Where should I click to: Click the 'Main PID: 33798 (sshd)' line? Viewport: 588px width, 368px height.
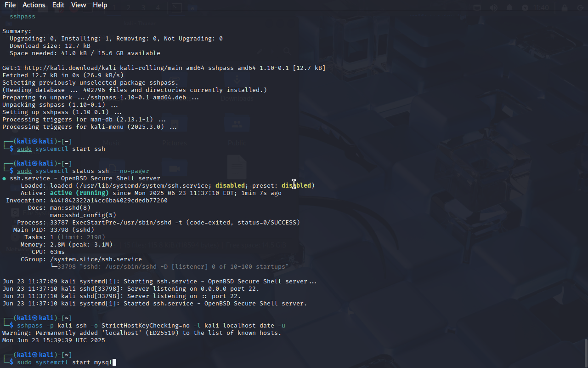(x=54, y=230)
